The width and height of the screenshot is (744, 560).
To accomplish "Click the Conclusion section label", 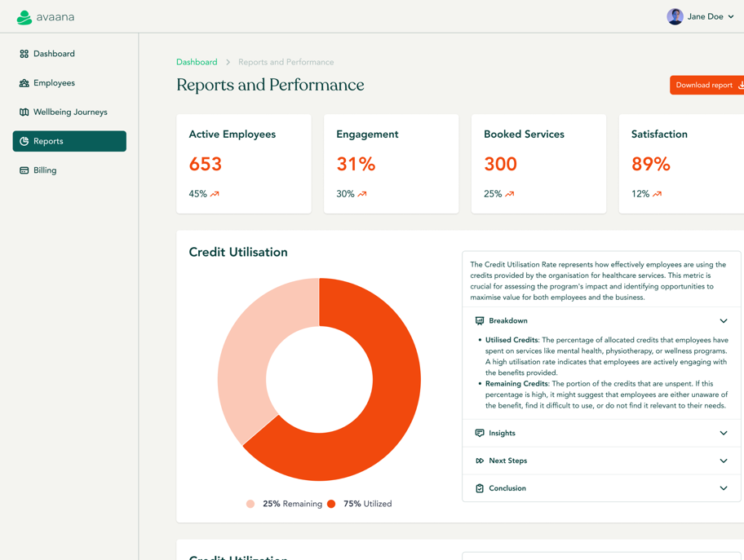I will click(x=507, y=488).
